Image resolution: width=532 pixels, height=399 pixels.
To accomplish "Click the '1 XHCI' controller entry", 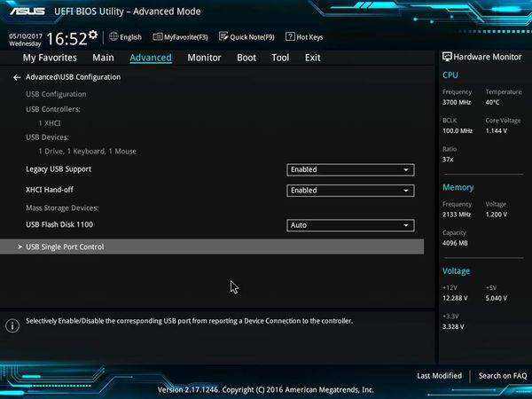I will click(50, 123).
